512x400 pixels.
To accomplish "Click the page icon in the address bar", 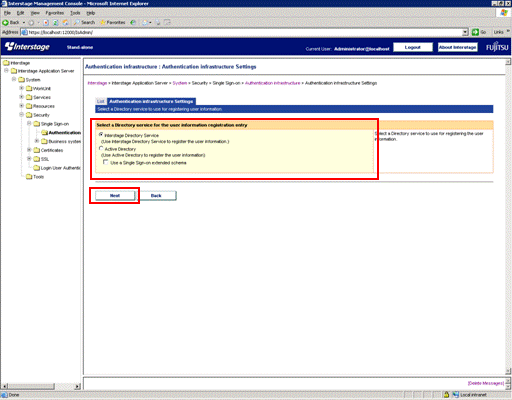I will (24, 32).
